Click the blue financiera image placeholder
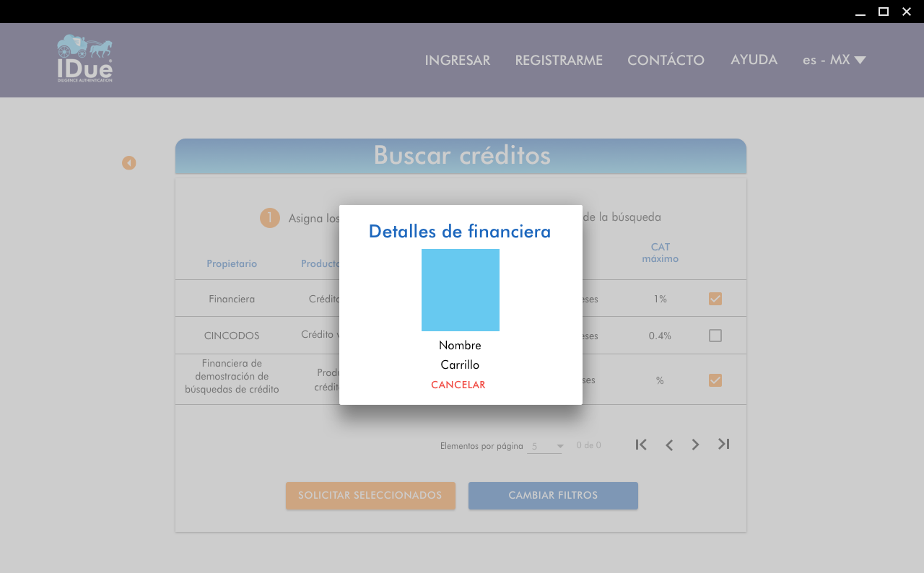This screenshot has height=573, width=924. pos(461,290)
